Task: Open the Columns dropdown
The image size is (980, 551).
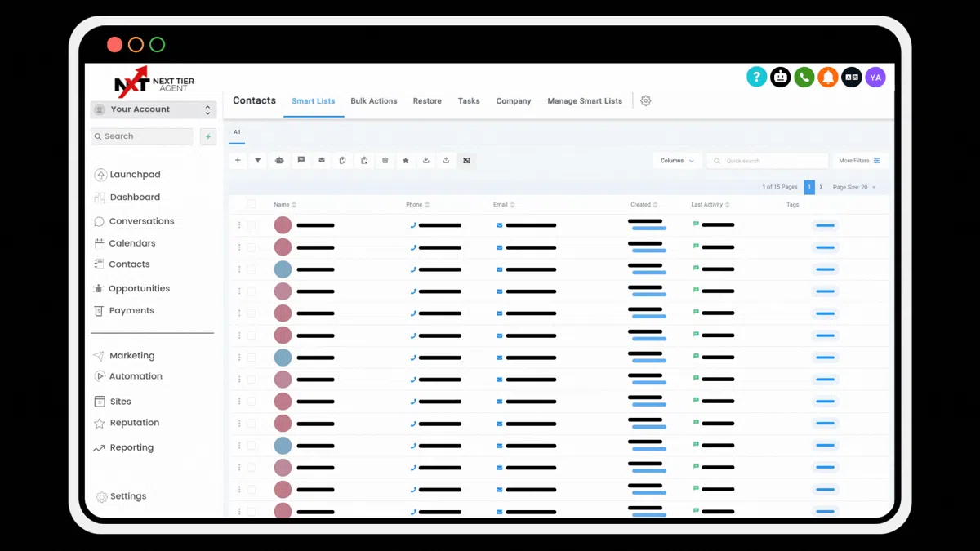Action: pyautogui.click(x=677, y=161)
